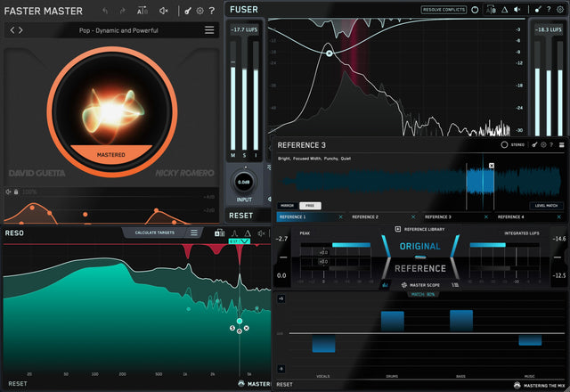Viewport: 570px width, 392px height.
Task: Open the Reference Library plus icon
Action: [x=397, y=229]
